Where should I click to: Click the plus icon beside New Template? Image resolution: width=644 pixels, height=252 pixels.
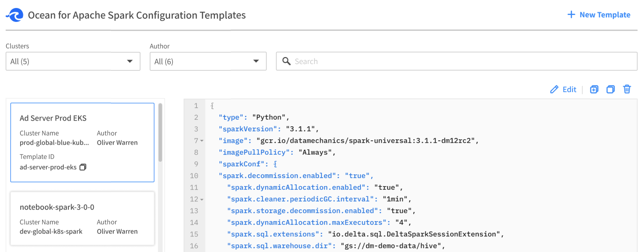click(571, 14)
